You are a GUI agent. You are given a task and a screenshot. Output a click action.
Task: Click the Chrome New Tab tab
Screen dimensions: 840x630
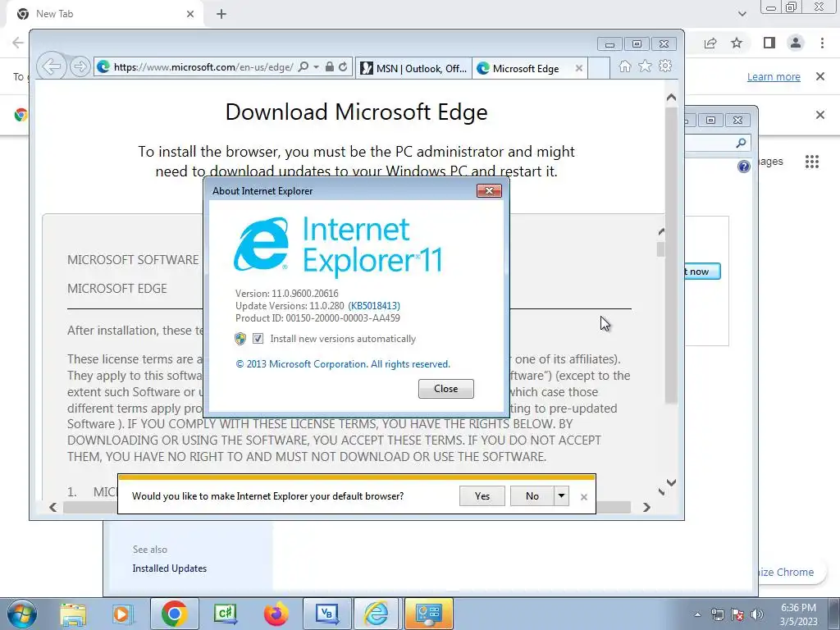[104, 14]
